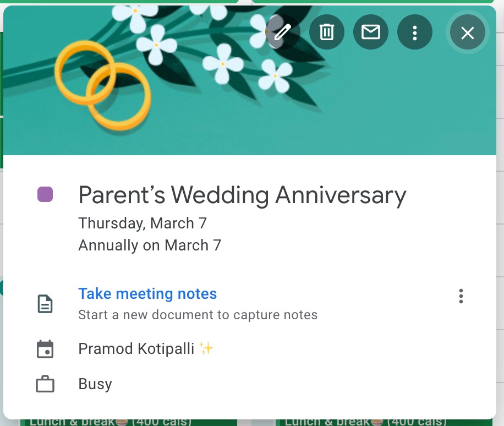Open the Take meeting notes link

coord(147,294)
